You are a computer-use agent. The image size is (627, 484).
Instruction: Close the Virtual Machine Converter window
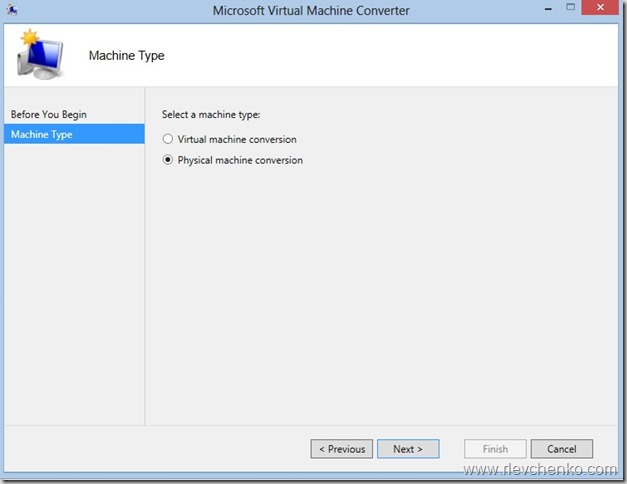point(600,8)
